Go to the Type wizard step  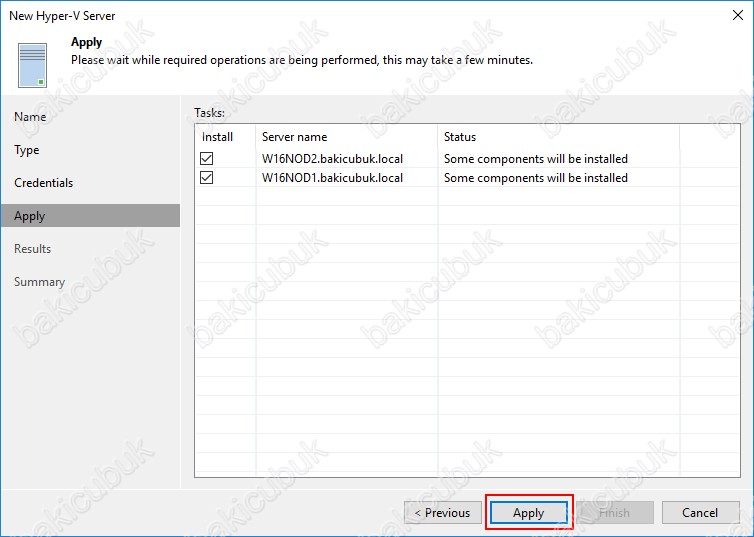[26, 150]
